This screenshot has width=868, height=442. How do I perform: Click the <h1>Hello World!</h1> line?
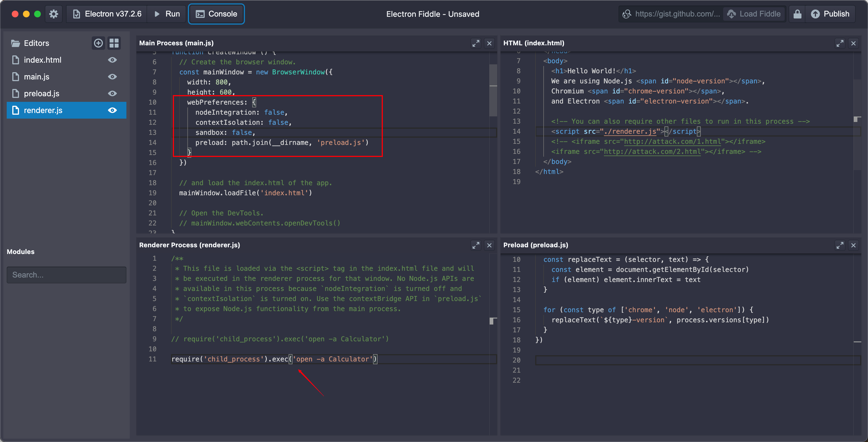tap(593, 71)
